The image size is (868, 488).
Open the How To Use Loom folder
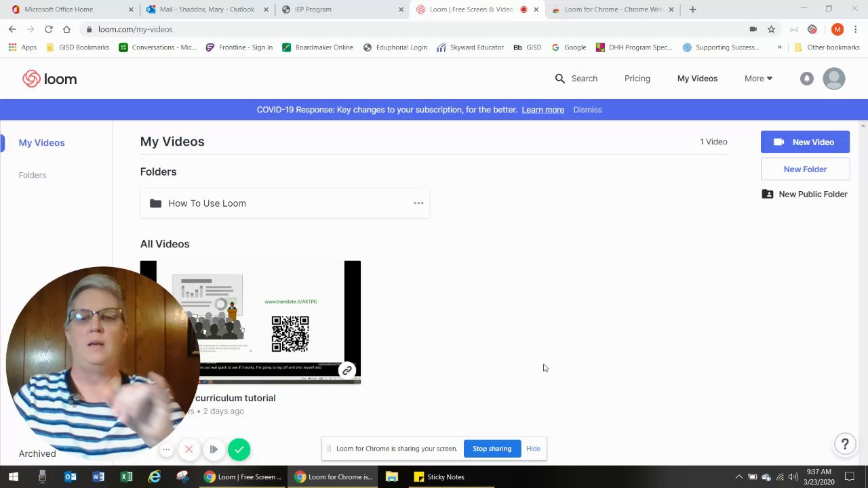point(285,203)
